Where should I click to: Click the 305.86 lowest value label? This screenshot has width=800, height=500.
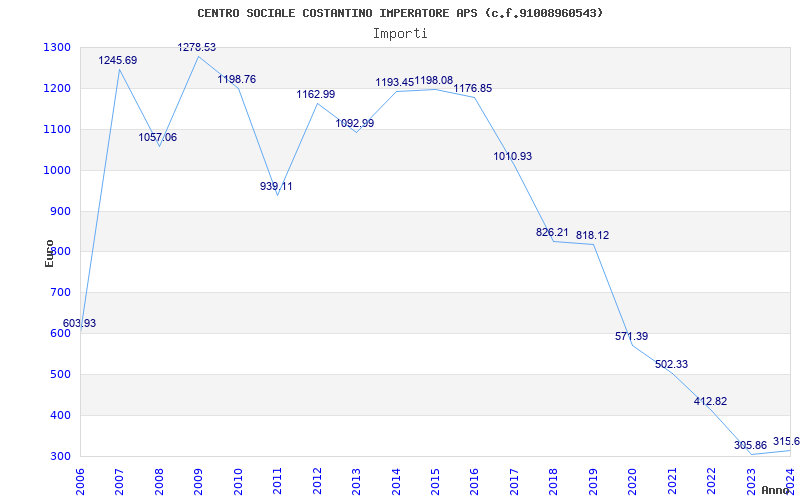pos(751,445)
